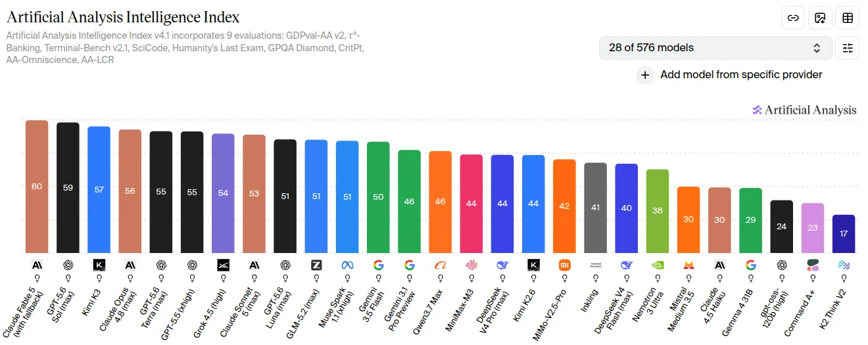Toggle the lightbulb indicator under Gemini 3.5 Flash
Screen dimensions: 868x345
[x=378, y=278]
